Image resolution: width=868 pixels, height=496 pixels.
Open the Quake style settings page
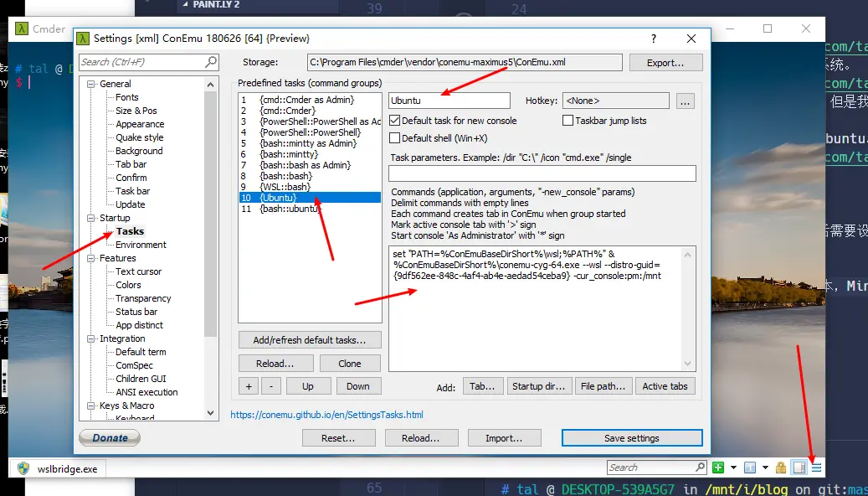[139, 137]
